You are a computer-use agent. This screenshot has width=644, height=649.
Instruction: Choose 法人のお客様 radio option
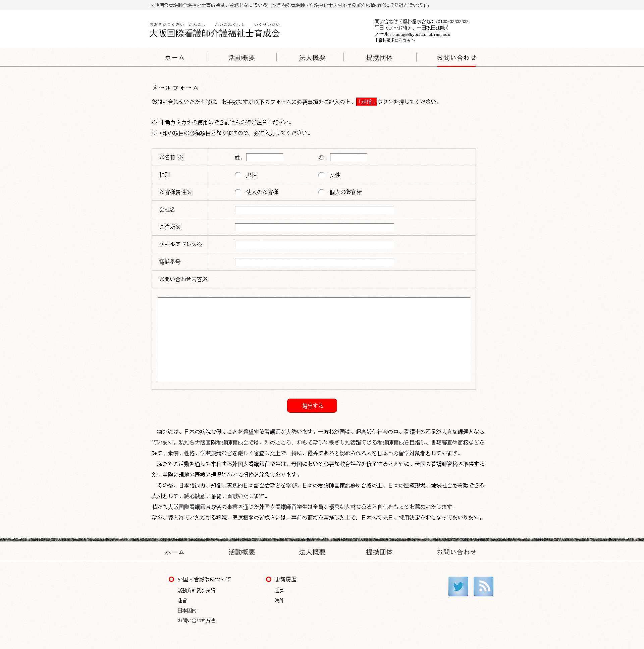[238, 192]
